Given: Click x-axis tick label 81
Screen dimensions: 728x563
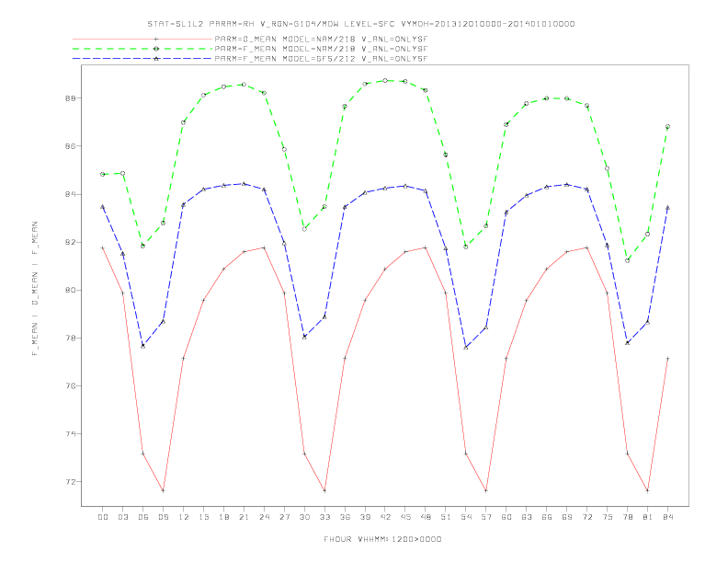Looking at the screenshot, I should 648,517.
